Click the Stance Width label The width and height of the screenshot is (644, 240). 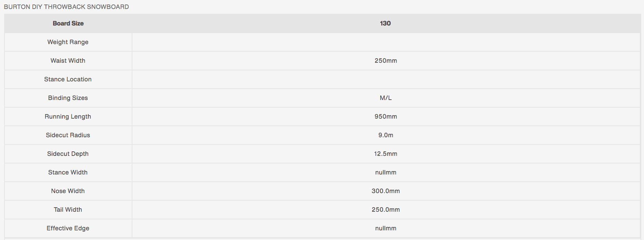(x=68, y=172)
